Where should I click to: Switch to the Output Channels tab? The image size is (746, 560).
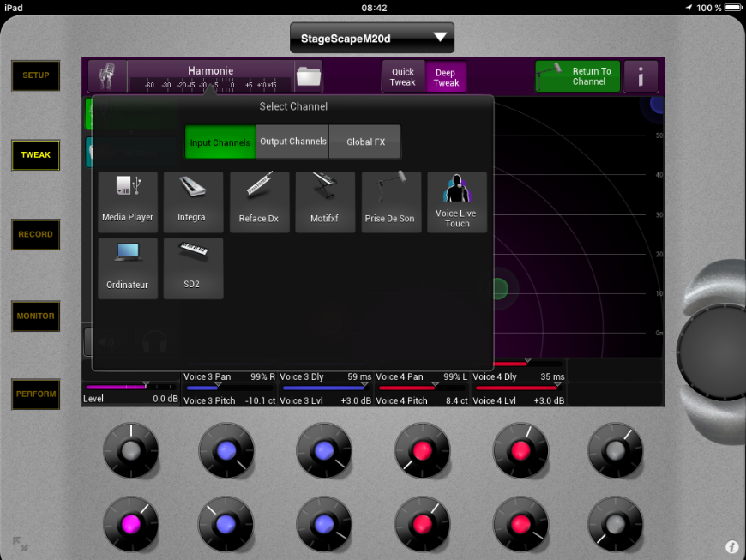(x=292, y=142)
